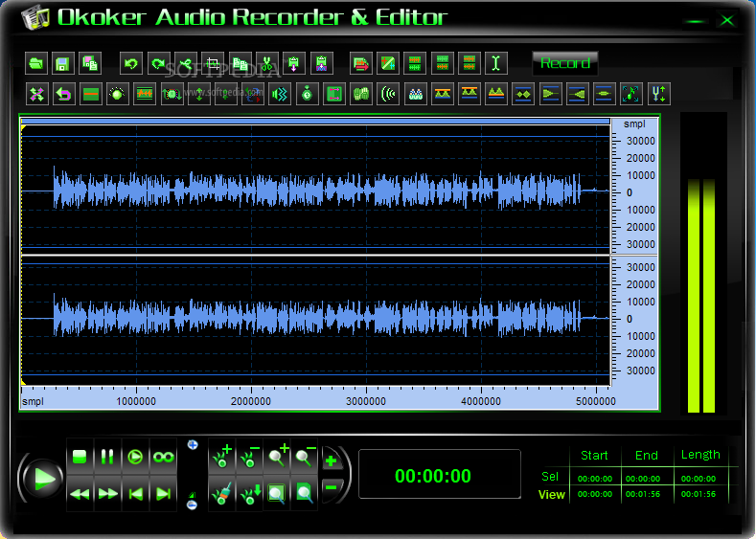Paste from the clipboard with down arrow icon
Screen dimensions: 756x539
coord(294,63)
